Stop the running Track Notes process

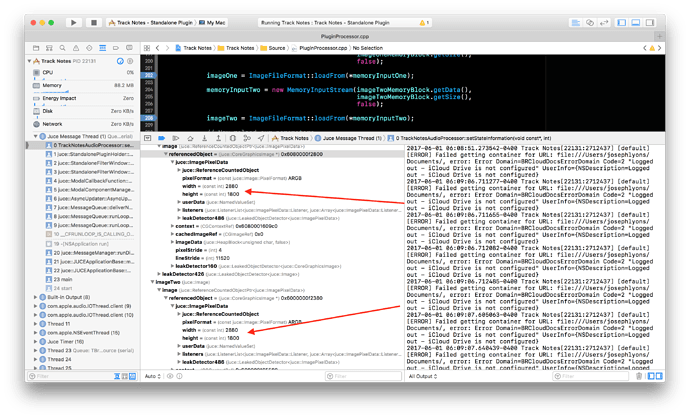click(94, 22)
